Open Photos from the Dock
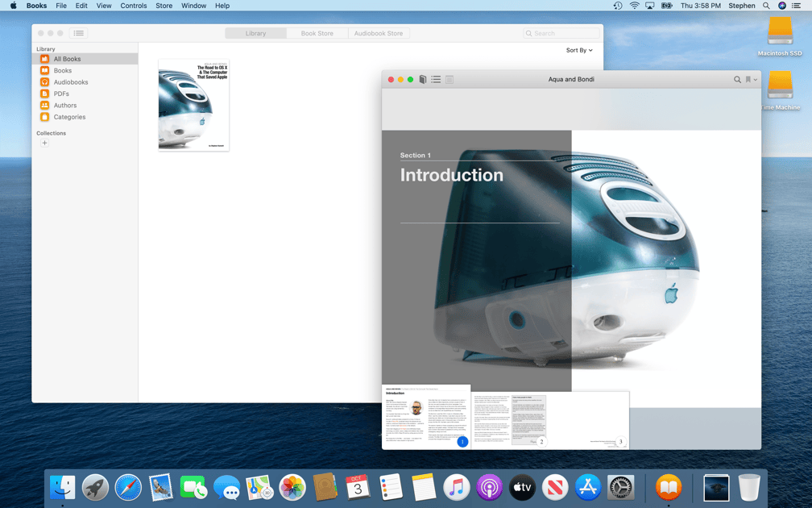 coord(292,488)
